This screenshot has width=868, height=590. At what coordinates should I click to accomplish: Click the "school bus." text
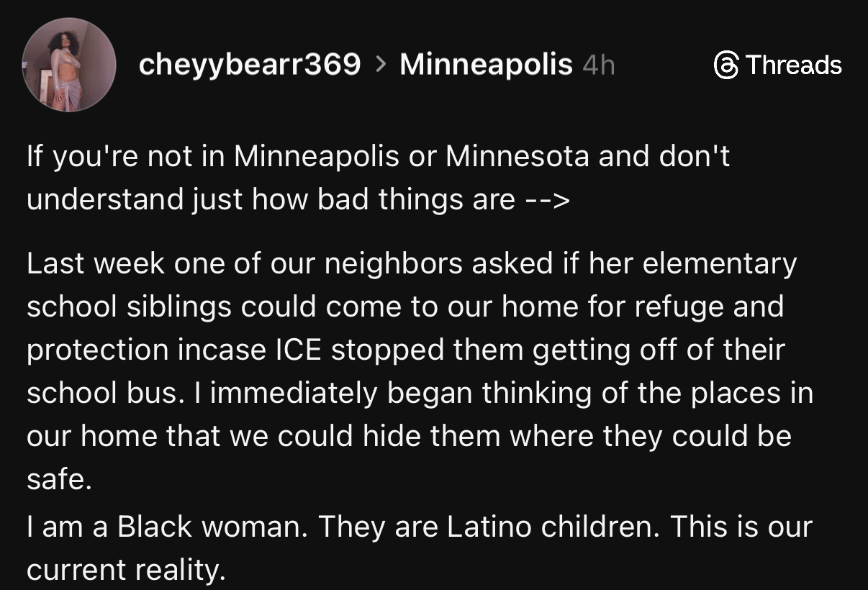click(x=101, y=393)
